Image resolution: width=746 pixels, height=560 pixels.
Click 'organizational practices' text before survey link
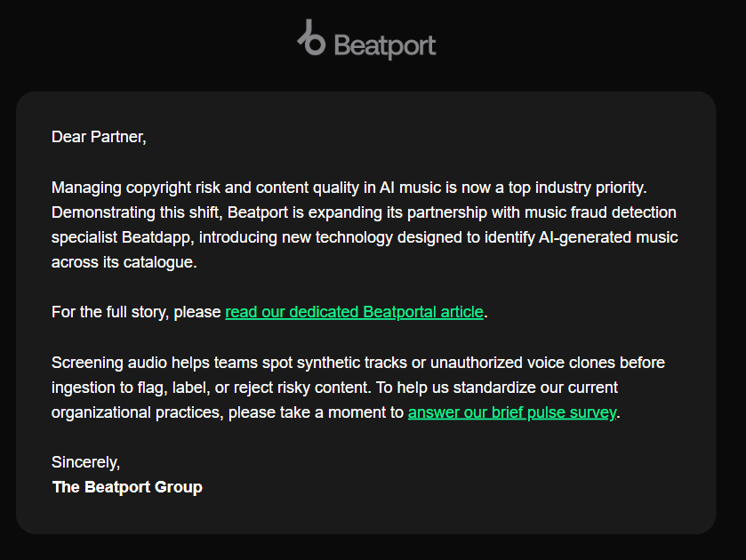(137, 412)
